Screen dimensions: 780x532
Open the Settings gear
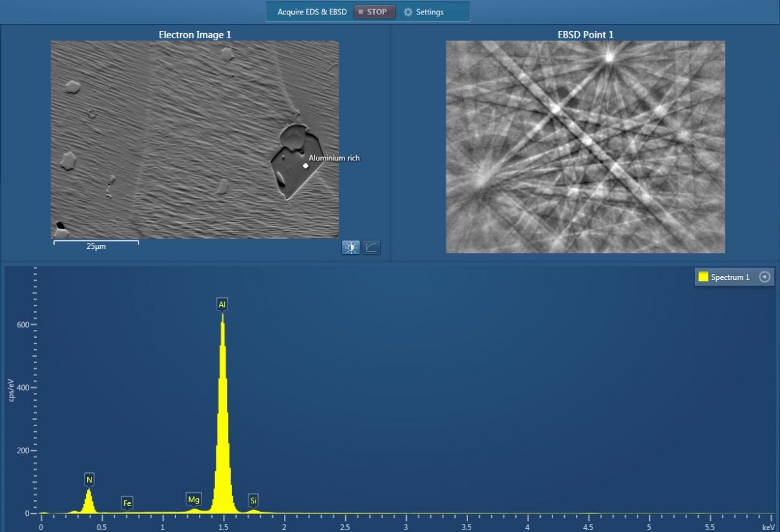click(x=408, y=11)
